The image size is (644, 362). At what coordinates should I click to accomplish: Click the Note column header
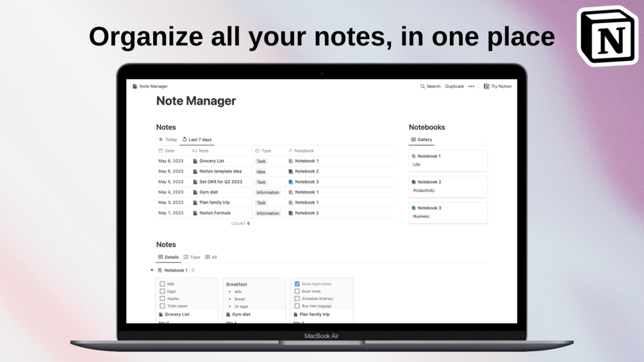[201, 151]
